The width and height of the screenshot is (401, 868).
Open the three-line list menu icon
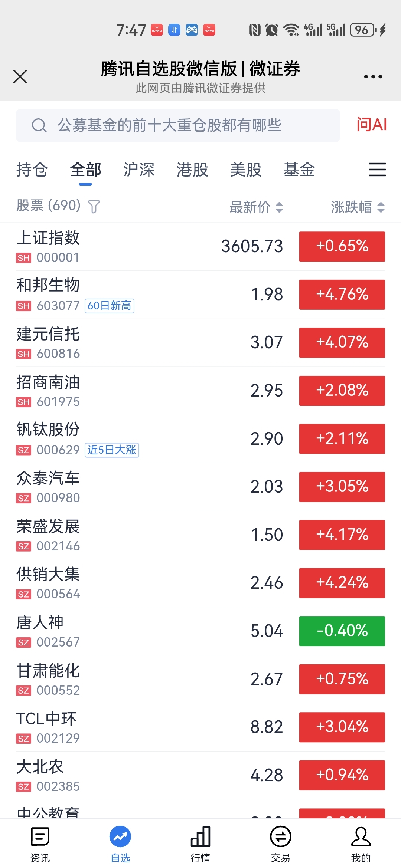pos(377,170)
